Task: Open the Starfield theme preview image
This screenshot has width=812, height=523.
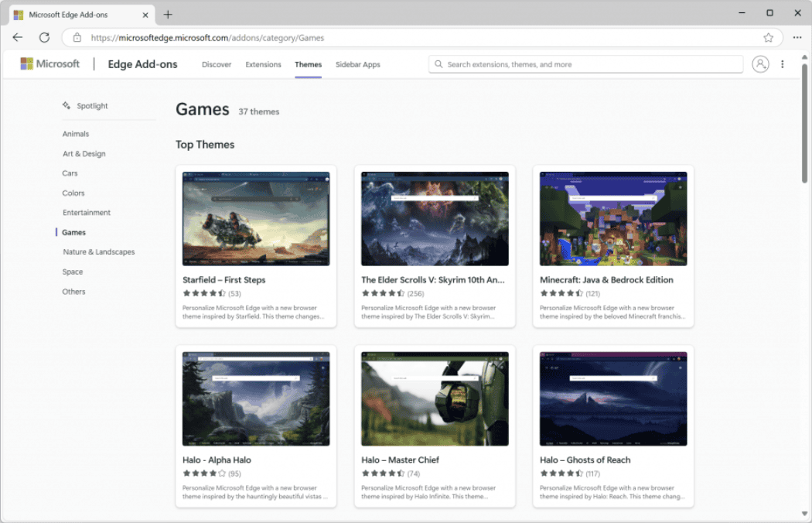Action: click(256, 219)
